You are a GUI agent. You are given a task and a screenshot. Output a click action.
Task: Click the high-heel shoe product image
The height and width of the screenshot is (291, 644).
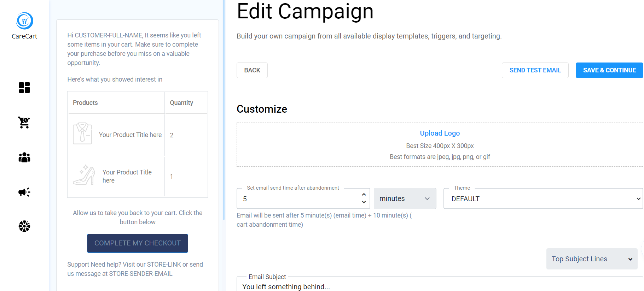(x=84, y=175)
